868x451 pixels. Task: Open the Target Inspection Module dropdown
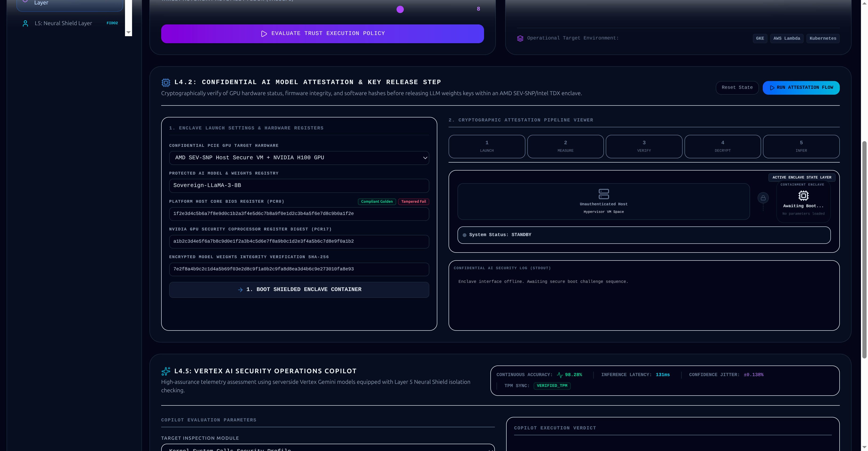point(328,448)
